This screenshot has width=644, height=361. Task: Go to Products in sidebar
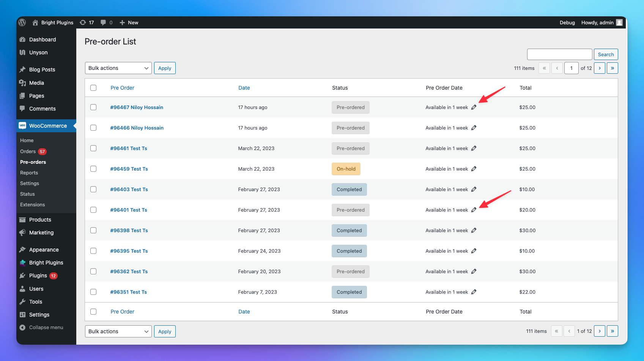click(x=40, y=220)
